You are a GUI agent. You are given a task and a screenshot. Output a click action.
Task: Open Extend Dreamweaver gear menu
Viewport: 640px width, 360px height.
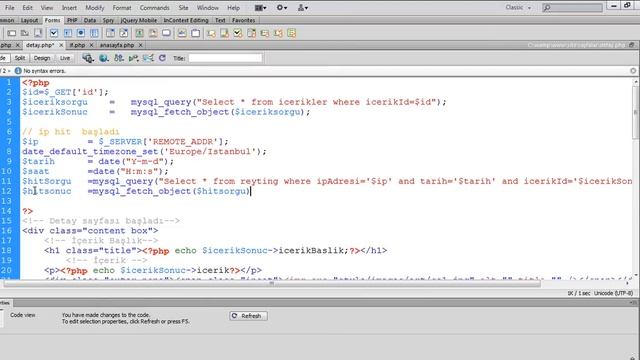click(282, 8)
